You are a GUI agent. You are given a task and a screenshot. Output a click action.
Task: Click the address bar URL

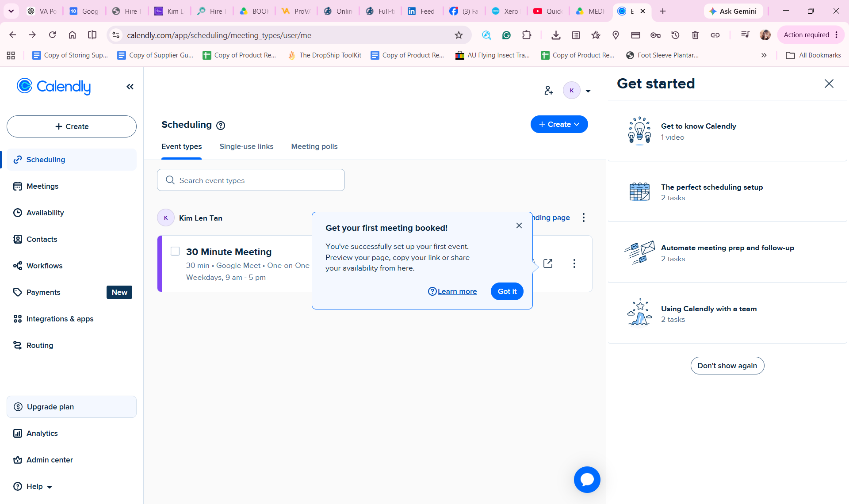(219, 35)
